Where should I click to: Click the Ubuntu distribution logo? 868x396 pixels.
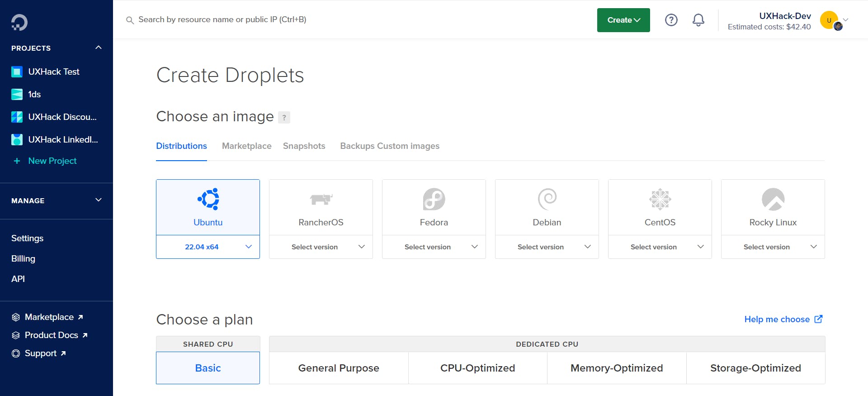(208, 199)
